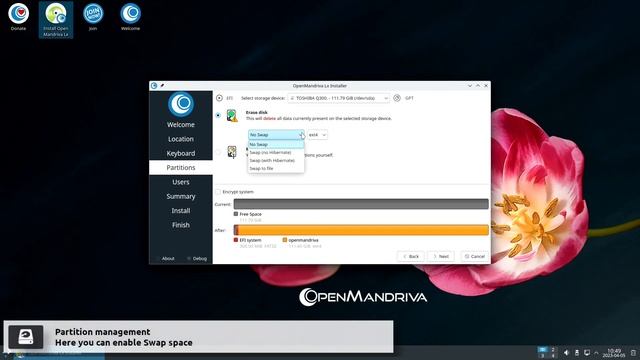The image size is (640, 360).
Task: Click the OpenMandriva logo in installer sidebar
Action: 181,104
